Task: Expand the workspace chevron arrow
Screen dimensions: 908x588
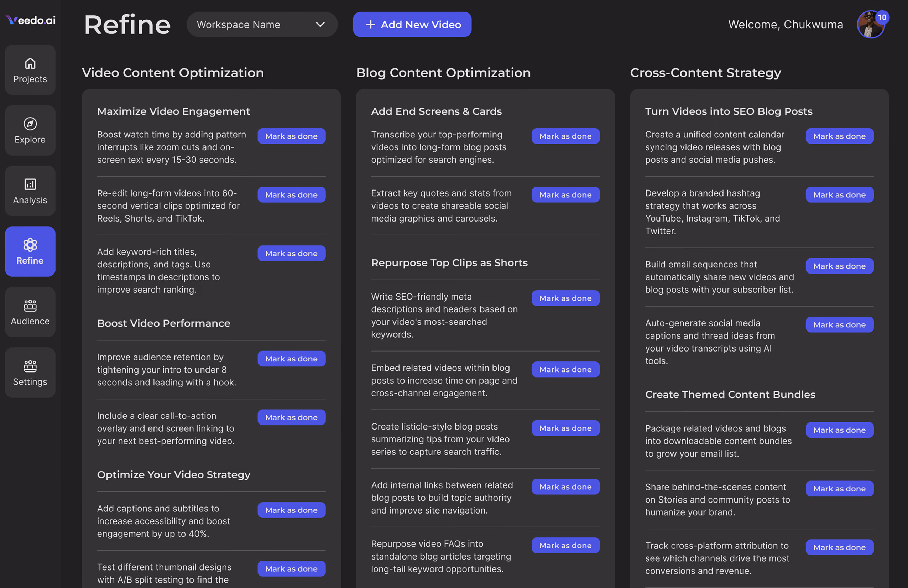Action: click(320, 25)
